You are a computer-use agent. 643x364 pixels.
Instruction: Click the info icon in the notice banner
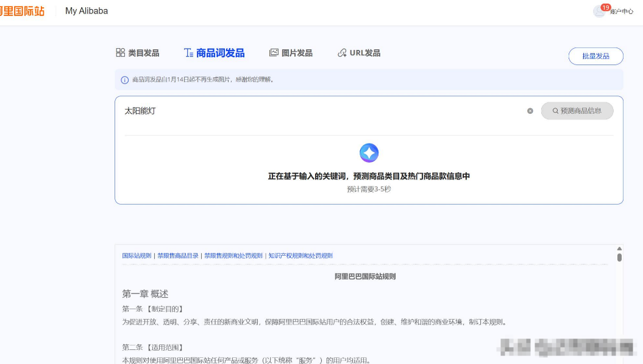(x=125, y=80)
